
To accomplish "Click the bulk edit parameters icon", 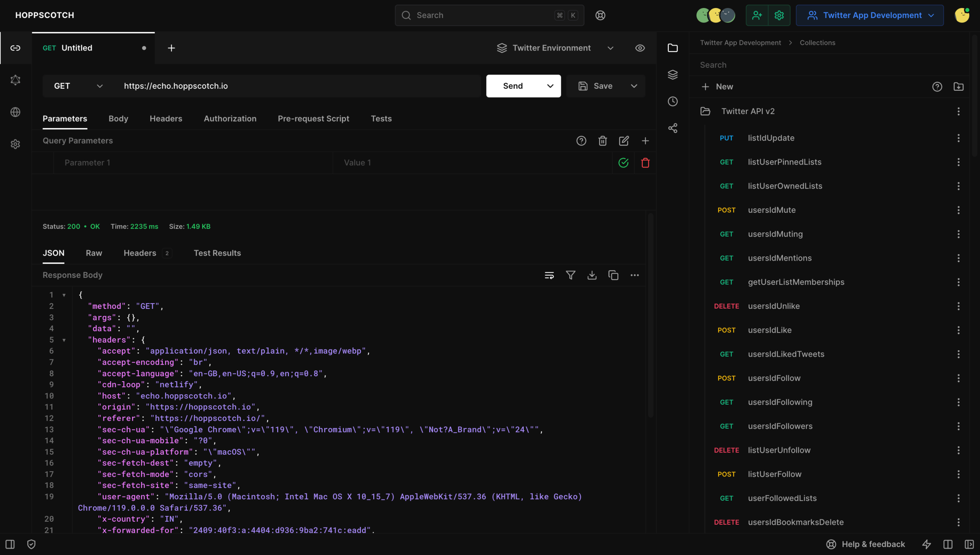I will [x=624, y=141].
